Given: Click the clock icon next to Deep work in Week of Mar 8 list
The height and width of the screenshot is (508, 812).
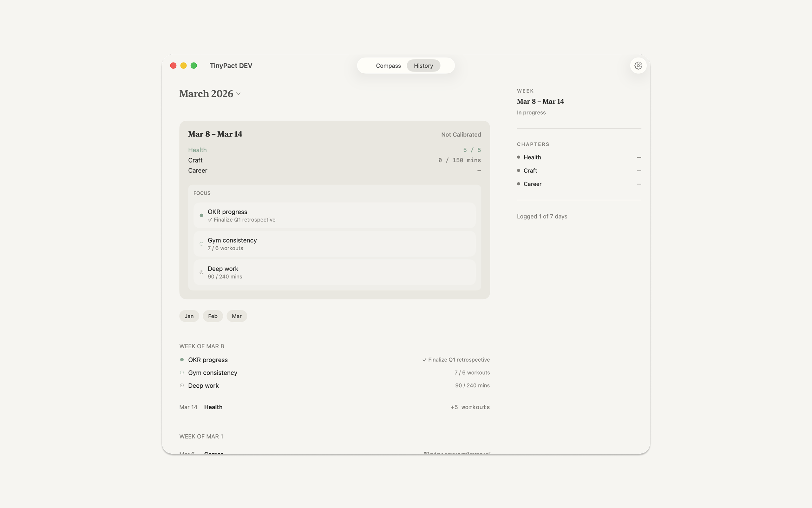Looking at the screenshot, I should pyautogui.click(x=182, y=385).
